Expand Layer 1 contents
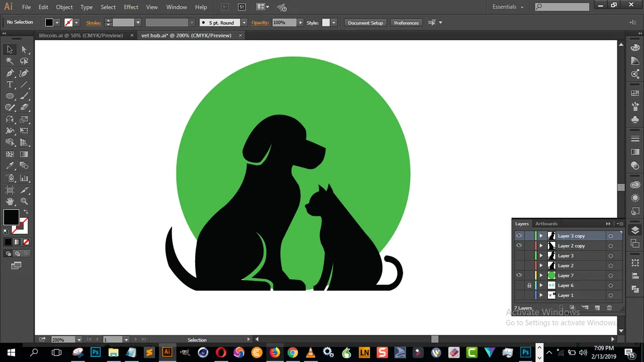This screenshot has height=362, width=644. pyautogui.click(x=541, y=295)
